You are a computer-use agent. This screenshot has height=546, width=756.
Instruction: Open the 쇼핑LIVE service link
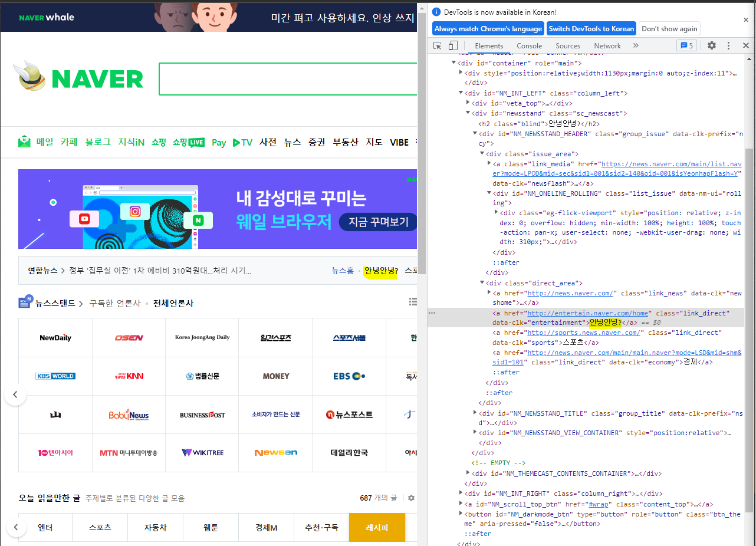point(188,142)
